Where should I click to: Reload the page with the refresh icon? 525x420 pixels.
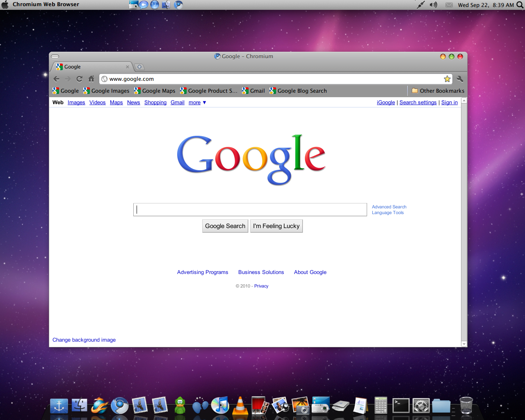80,79
